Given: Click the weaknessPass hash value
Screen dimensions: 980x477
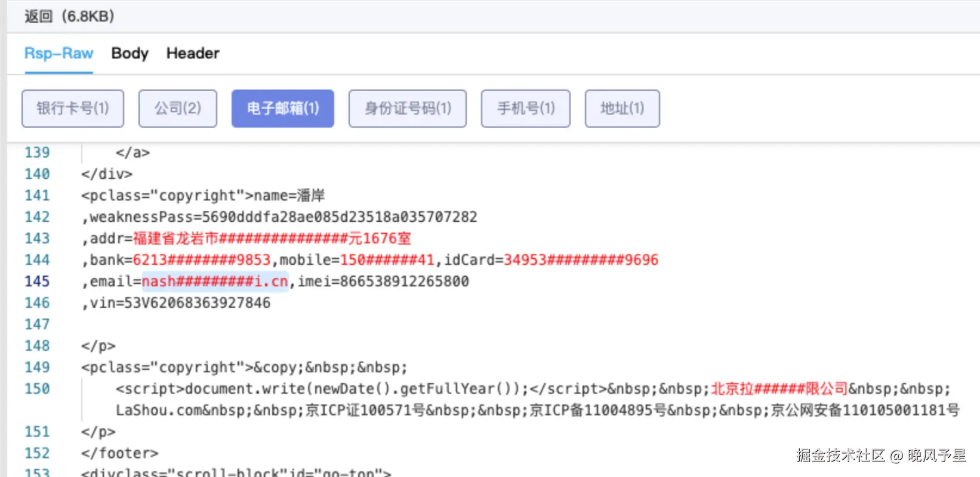Looking at the screenshot, I should [x=340, y=217].
